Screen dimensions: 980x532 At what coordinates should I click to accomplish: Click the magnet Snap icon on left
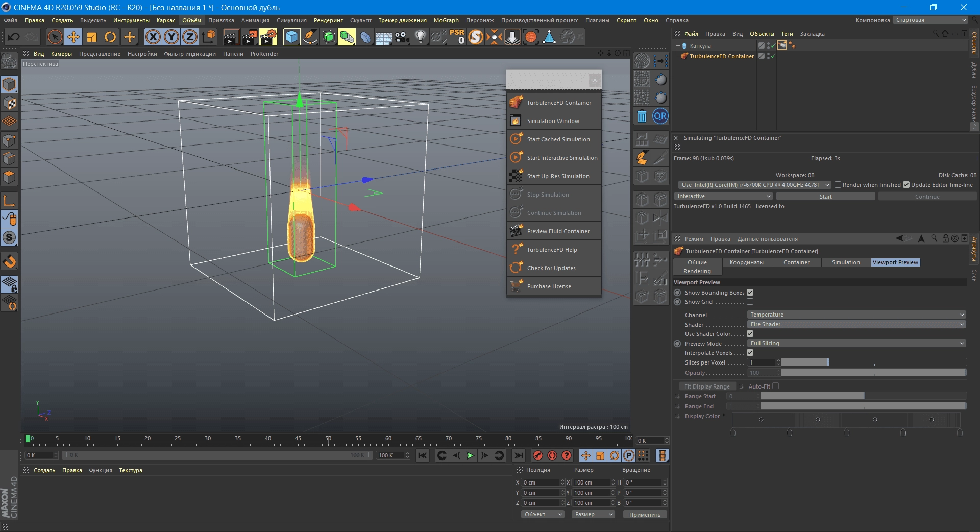pyautogui.click(x=9, y=261)
